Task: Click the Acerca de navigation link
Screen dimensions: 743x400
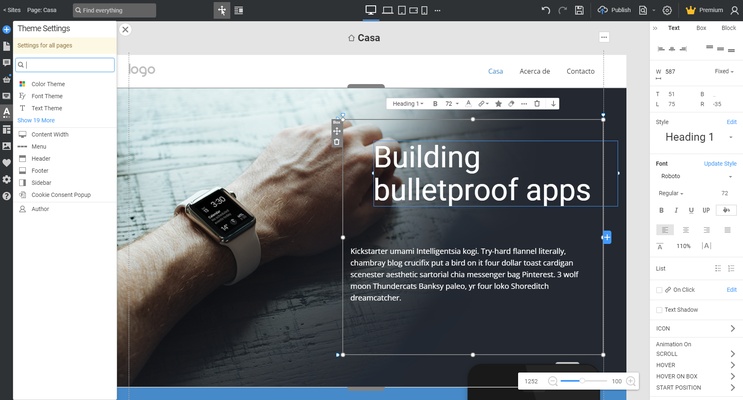Action: [535, 71]
